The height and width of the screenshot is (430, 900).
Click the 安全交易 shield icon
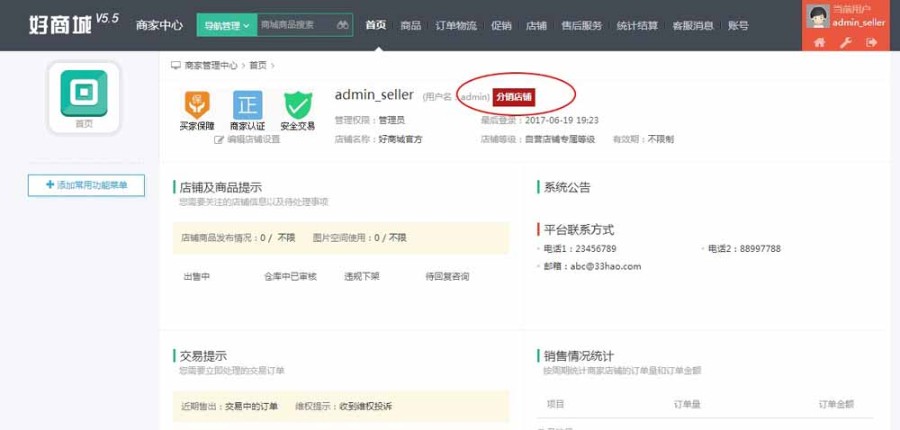pyautogui.click(x=298, y=105)
